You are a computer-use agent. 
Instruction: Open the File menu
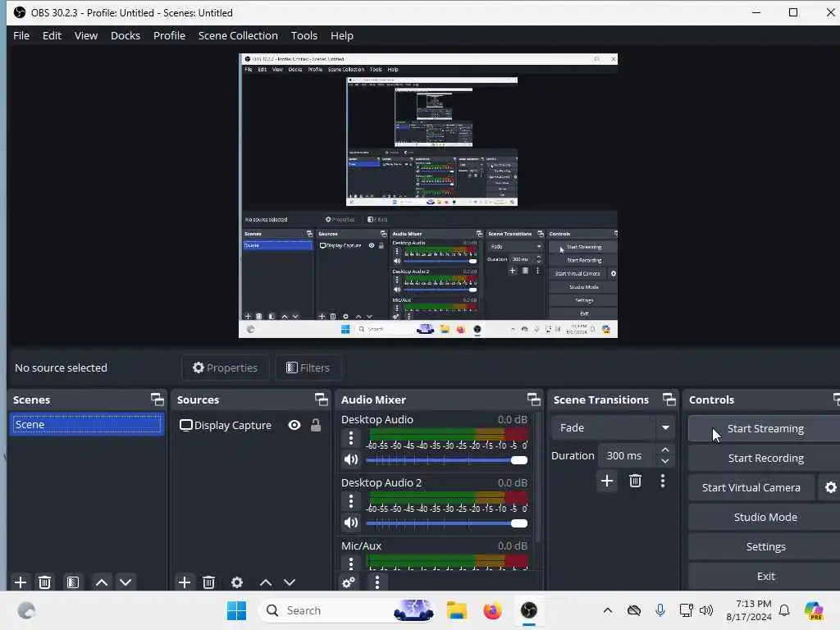(21, 35)
